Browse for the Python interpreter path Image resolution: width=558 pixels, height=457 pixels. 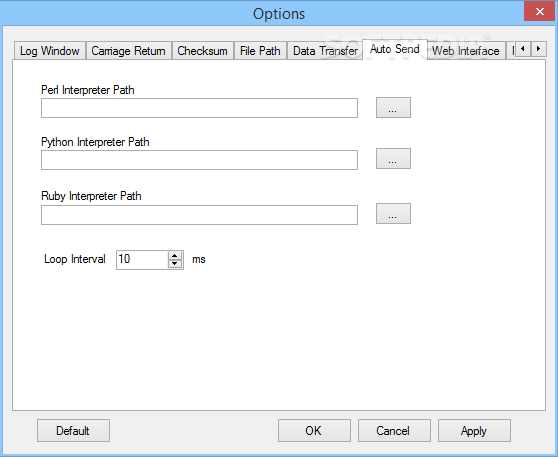393,159
